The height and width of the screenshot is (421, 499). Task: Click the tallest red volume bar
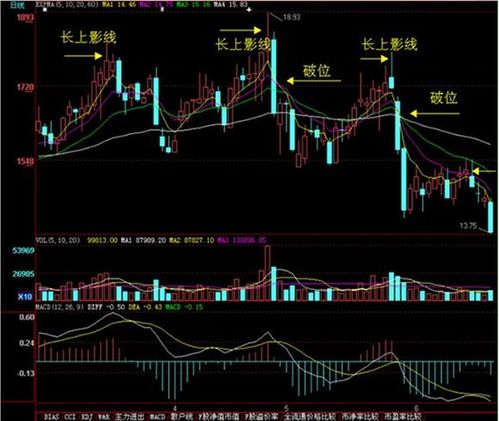click(x=267, y=273)
